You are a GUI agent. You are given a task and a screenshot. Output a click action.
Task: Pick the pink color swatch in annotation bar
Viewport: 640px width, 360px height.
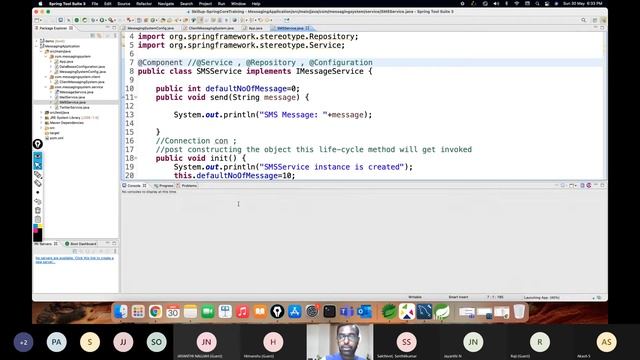pos(35,231)
